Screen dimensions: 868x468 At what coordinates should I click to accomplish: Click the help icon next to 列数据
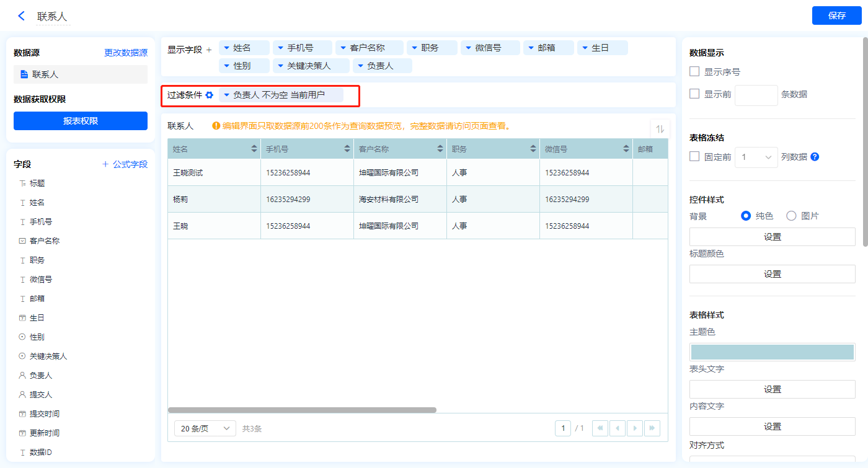pos(815,157)
